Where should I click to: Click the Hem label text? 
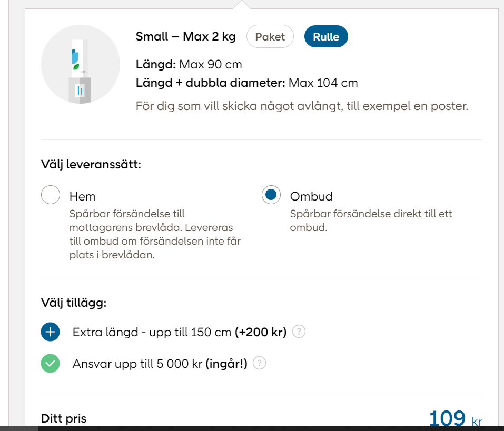click(82, 196)
